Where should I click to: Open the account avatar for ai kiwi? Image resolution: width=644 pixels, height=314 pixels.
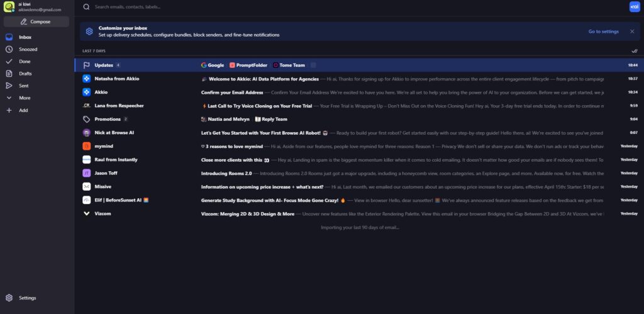[x=9, y=6]
